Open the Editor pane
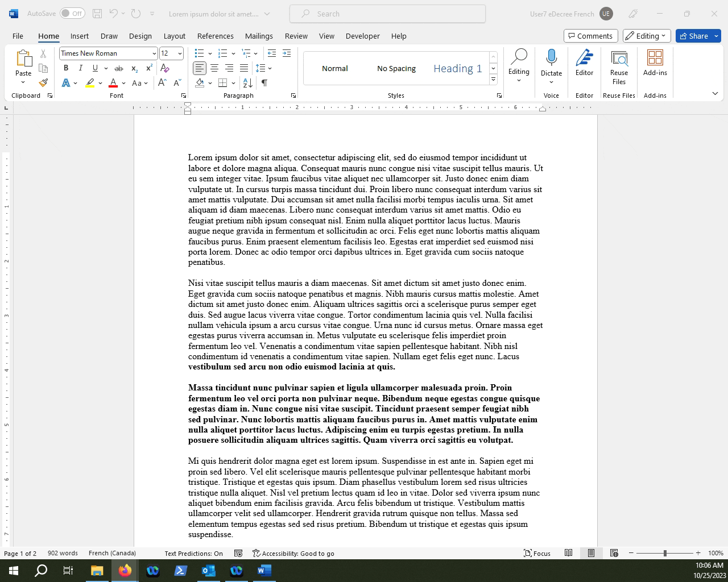Image resolution: width=728 pixels, height=582 pixels. (584, 65)
